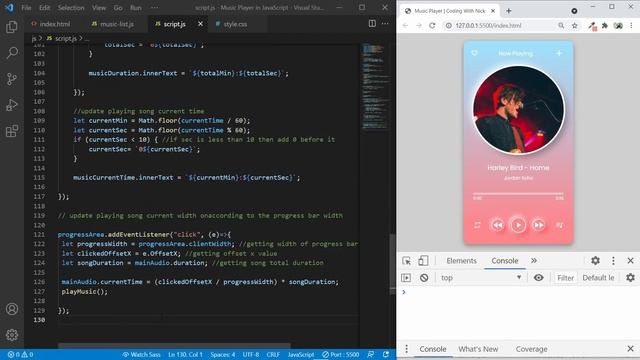Open the browser extensions puzzle icon
Screen dimensions: 640x360
coord(605,25)
